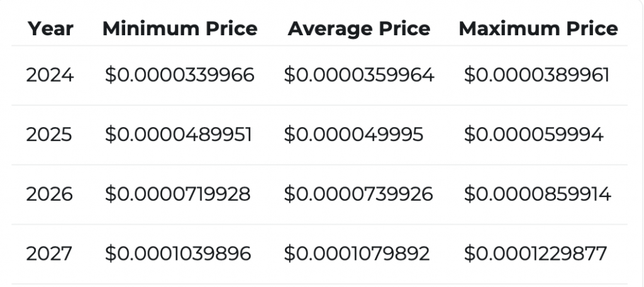This screenshot has height=287, width=644.
Task: Click average price $0.000049995
Action: point(353,135)
